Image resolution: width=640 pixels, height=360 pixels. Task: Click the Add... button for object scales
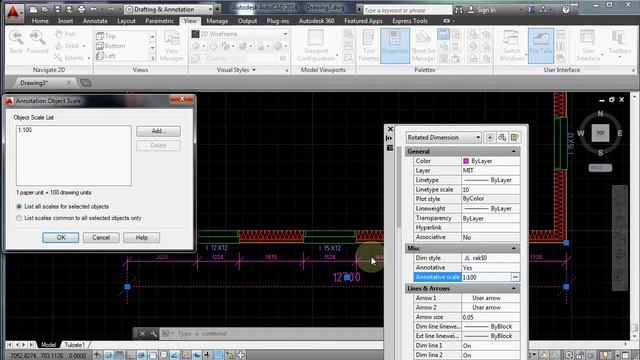click(x=158, y=131)
